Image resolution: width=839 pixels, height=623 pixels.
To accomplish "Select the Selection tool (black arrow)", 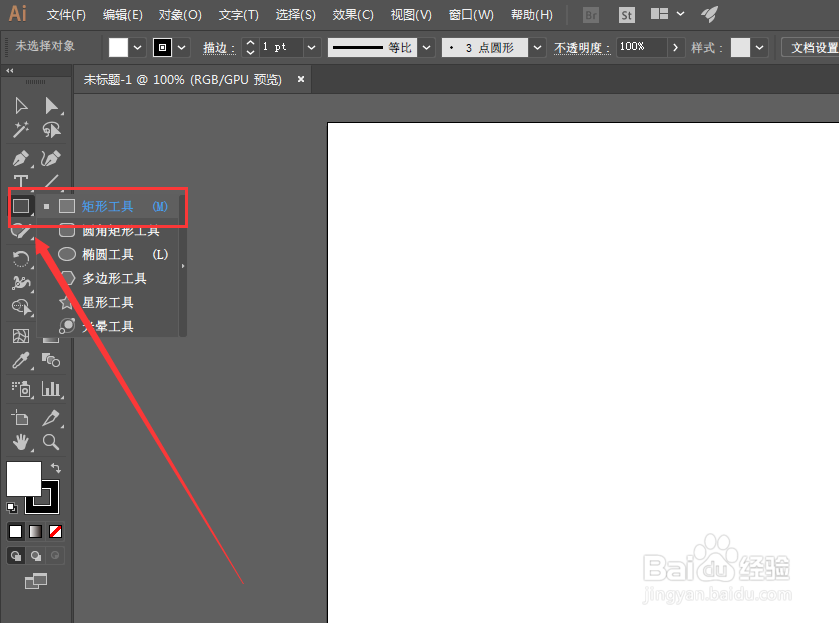I will point(21,105).
